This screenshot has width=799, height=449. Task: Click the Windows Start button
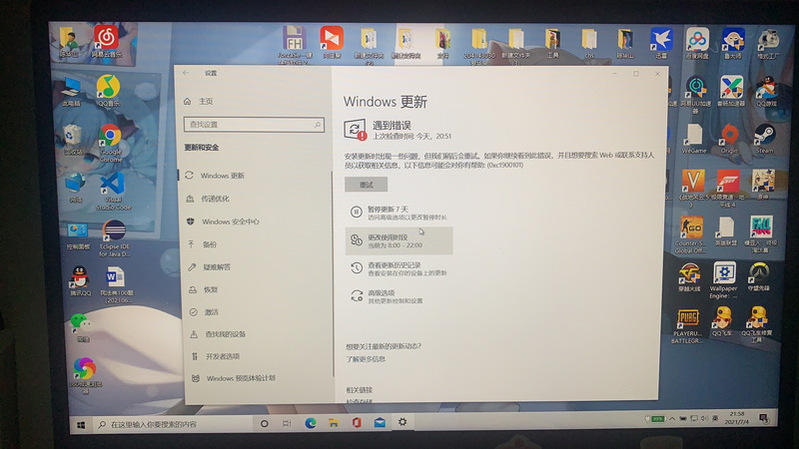pos(79,424)
